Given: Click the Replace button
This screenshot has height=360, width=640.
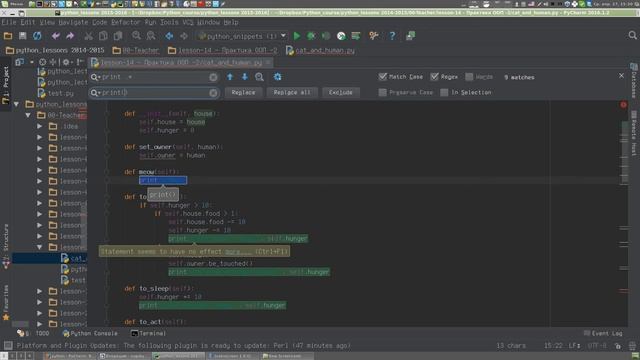Looking at the screenshot, I should (x=243, y=93).
